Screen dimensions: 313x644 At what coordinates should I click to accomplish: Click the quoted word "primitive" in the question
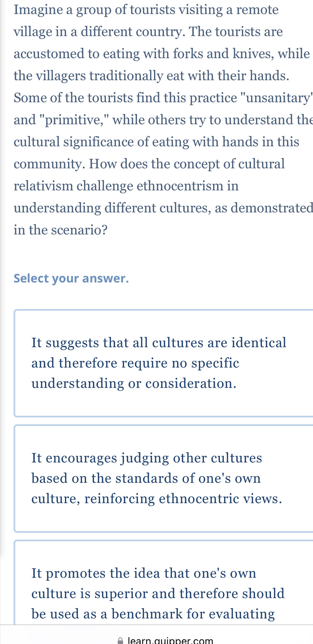75,120
